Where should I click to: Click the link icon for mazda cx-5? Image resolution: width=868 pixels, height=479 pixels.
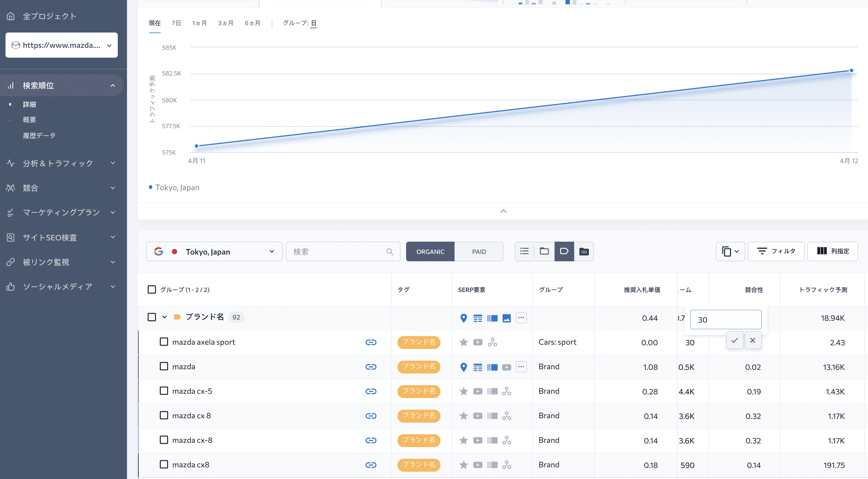(x=371, y=391)
